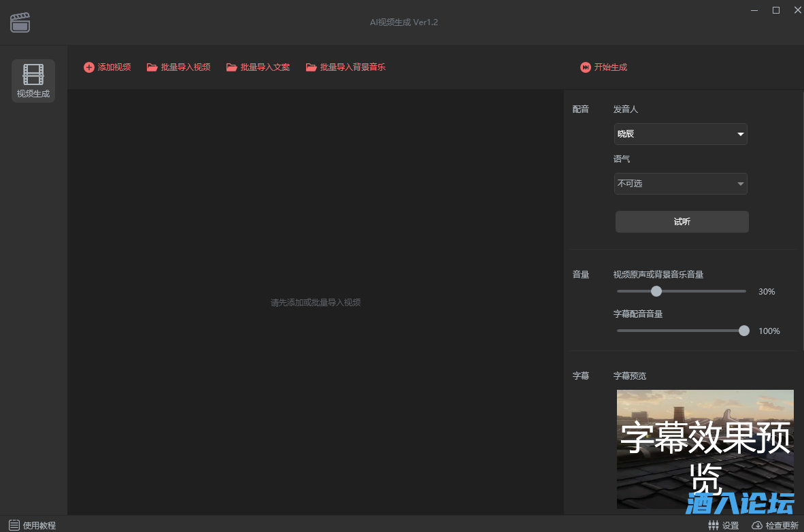Click the 开始生成 text label

(611, 67)
